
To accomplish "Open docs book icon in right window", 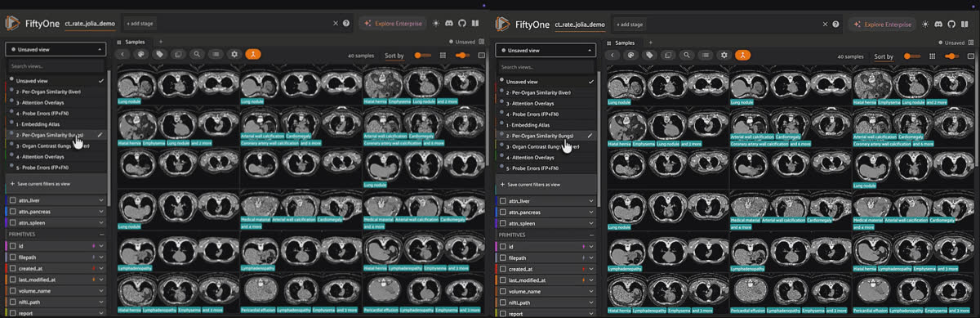I will point(965,24).
